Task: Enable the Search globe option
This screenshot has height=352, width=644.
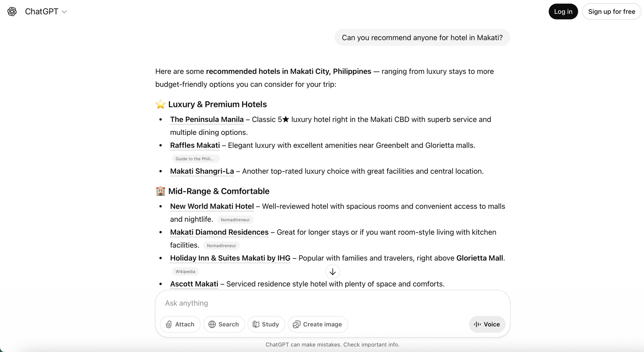Action: pos(224,324)
